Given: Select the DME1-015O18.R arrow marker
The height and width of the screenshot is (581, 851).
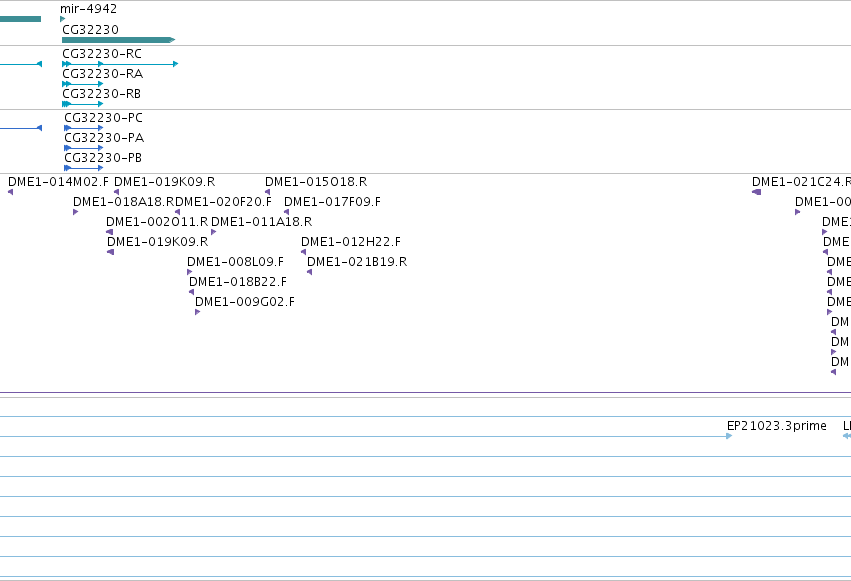Looking at the screenshot, I should [268, 192].
